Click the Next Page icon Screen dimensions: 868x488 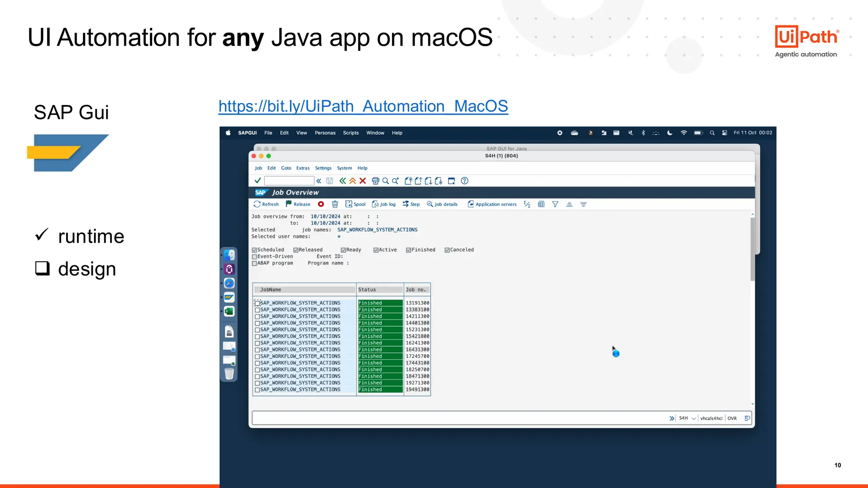pos(428,181)
